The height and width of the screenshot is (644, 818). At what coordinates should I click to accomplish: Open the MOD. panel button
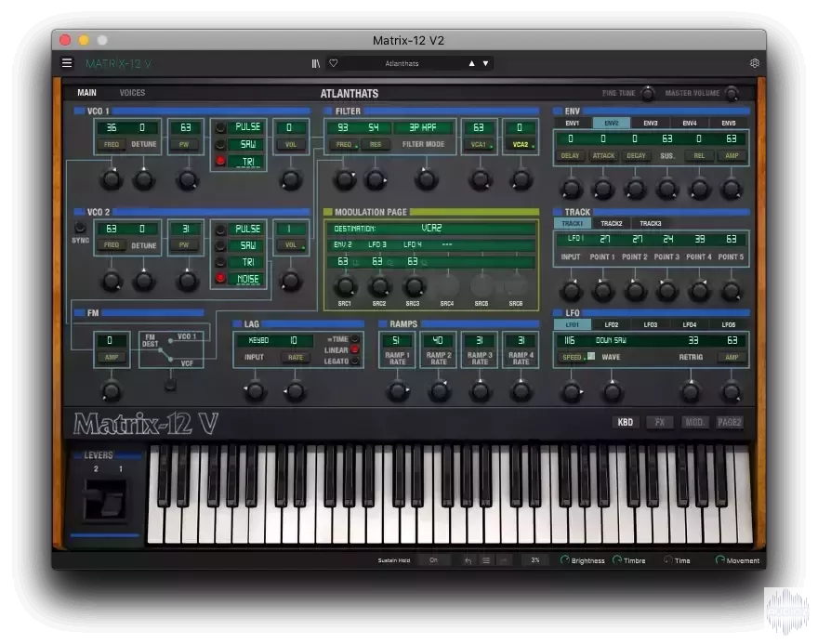pos(693,423)
